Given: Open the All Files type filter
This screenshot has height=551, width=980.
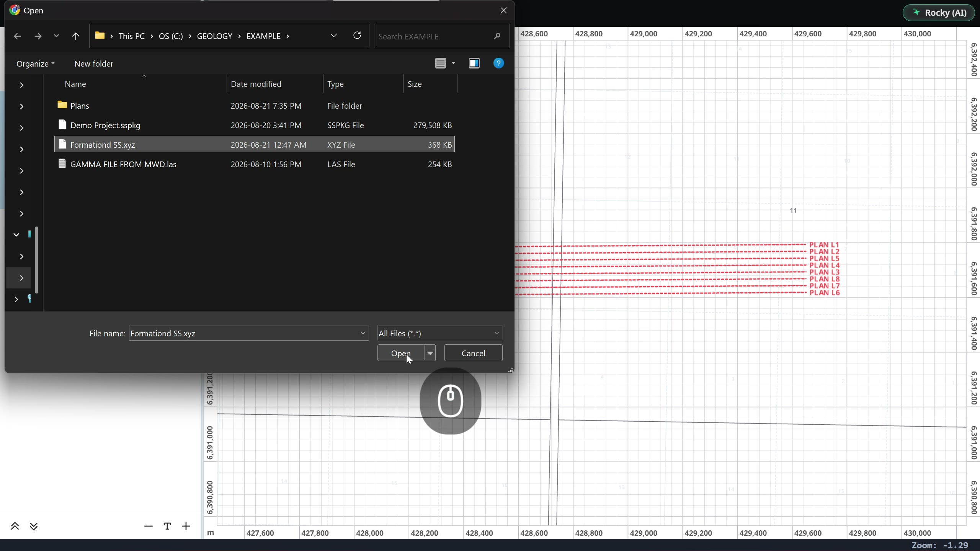Looking at the screenshot, I should tap(440, 333).
